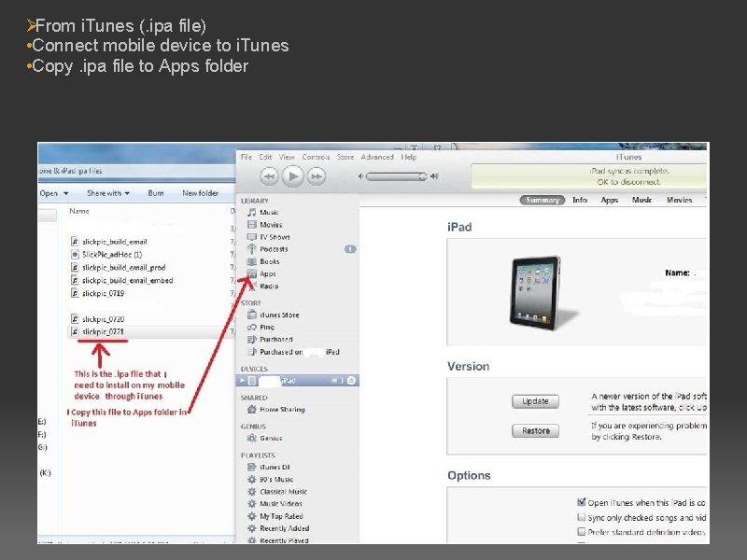Image resolution: width=747 pixels, height=560 pixels.
Task: Open the iTunes Advanced menu
Action: pyautogui.click(x=377, y=157)
